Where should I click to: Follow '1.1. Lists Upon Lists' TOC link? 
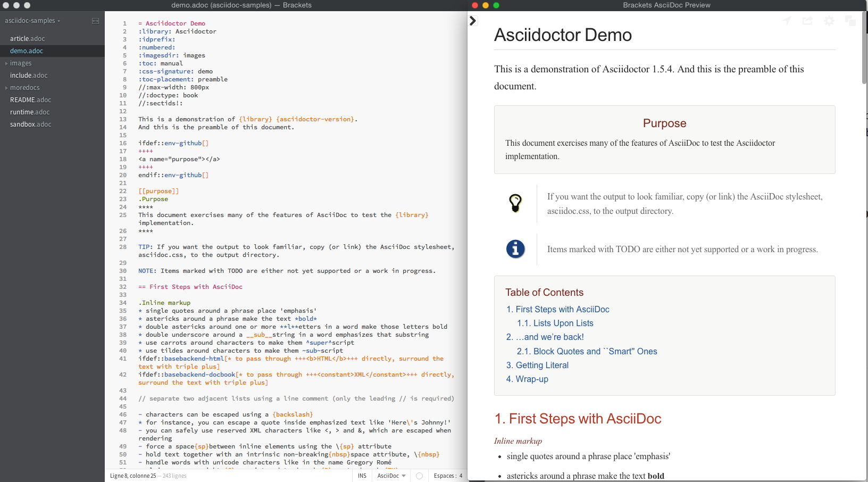pos(555,323)
